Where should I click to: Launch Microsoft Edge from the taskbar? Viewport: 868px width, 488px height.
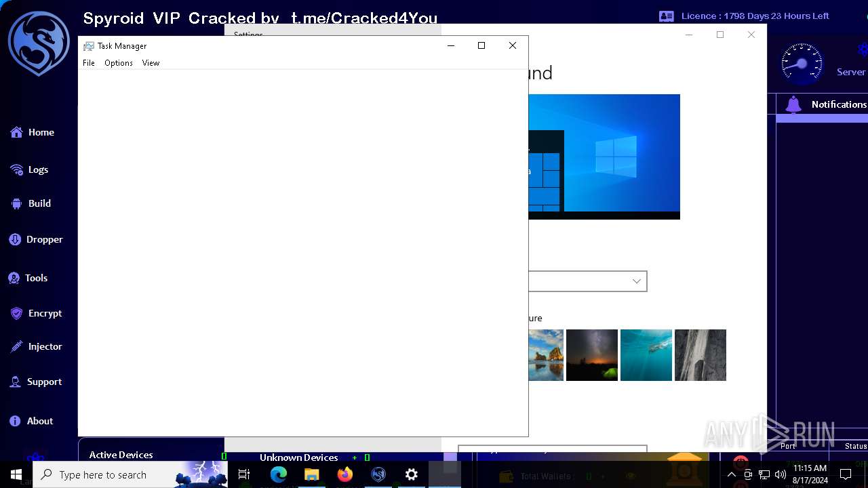(279, 474)
